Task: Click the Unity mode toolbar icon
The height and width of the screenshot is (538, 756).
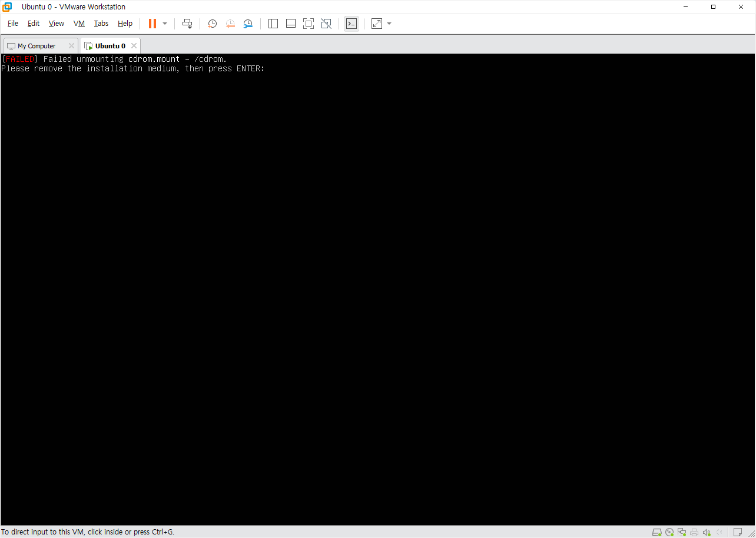Action: click(326, 24)
